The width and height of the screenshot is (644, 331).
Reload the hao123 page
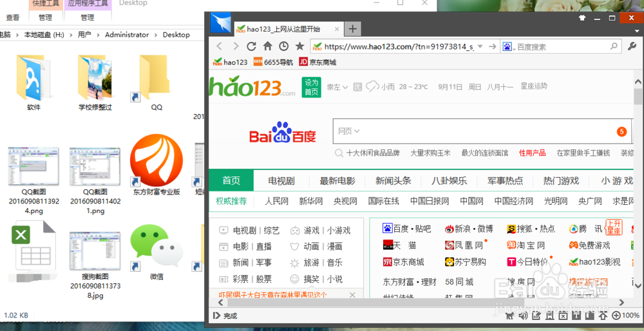point(251,46)
